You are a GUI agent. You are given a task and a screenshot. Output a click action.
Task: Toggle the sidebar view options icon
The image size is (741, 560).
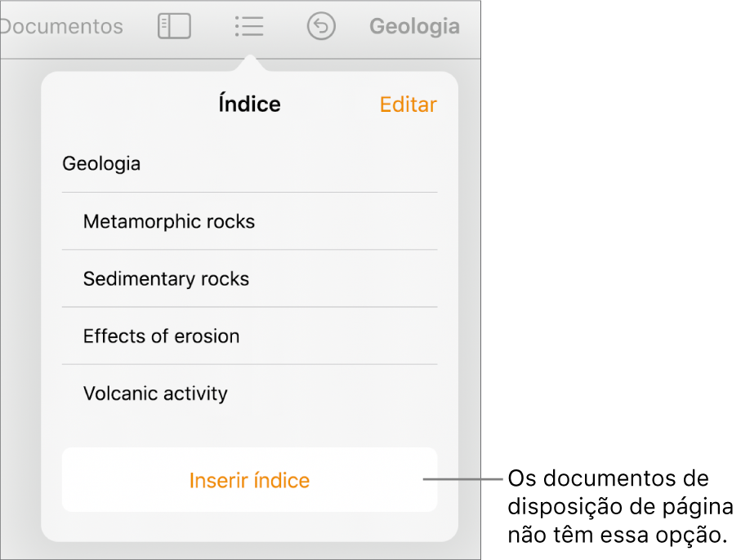[174, 26]
